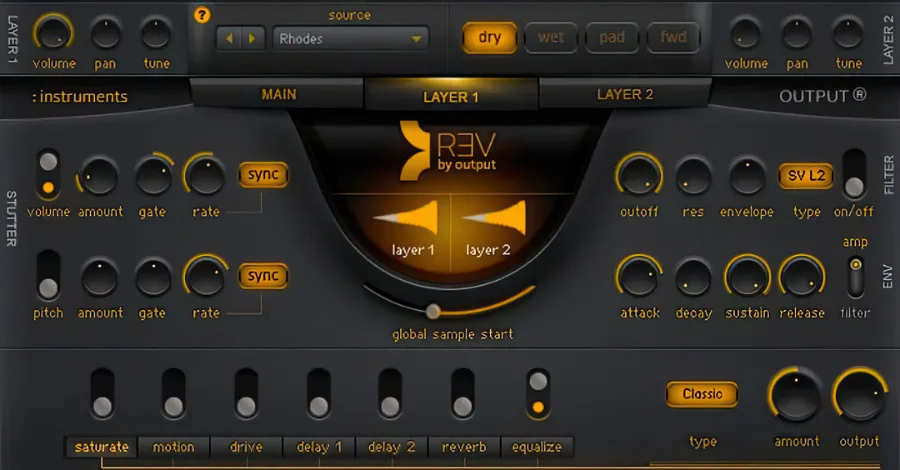This screenshot has height=470, width=900.
Task: Click the filter res knob
Action: tap(693, 177)
